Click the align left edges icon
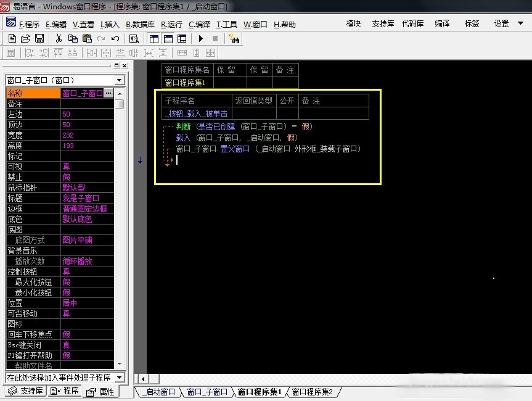 pos(30,52)
